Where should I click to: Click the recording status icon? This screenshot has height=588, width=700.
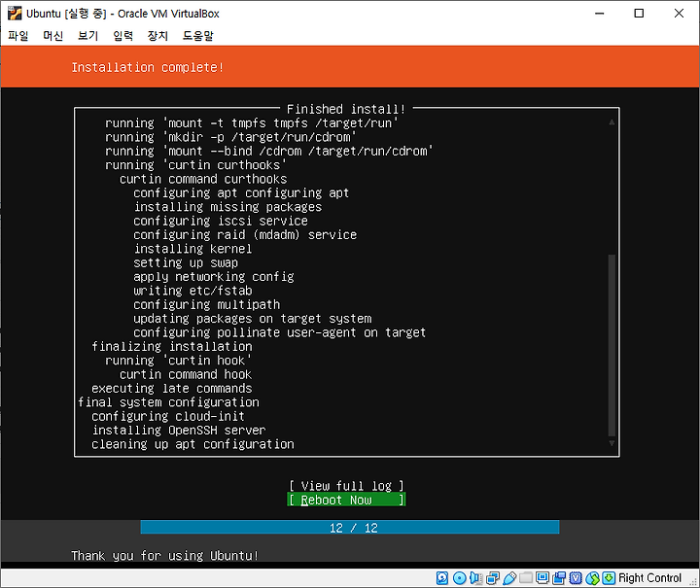[559, 578]
